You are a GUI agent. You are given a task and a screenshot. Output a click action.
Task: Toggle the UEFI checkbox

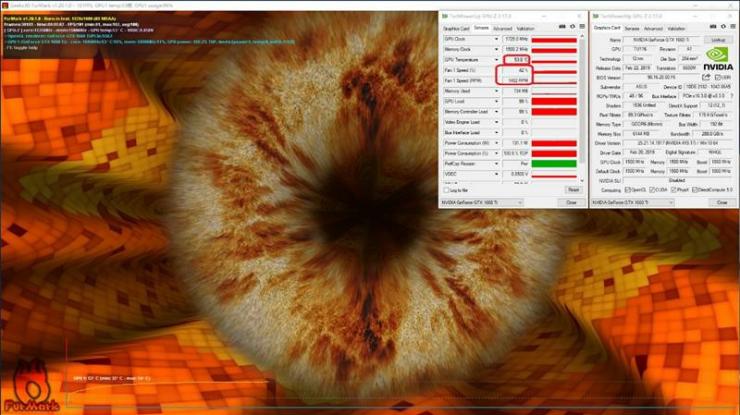(718, 77)
